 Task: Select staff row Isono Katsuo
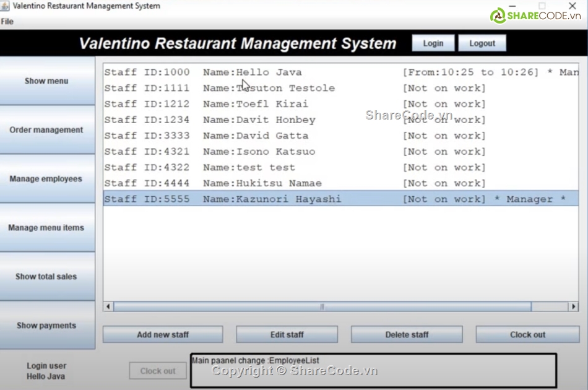[x=341, y=152]
